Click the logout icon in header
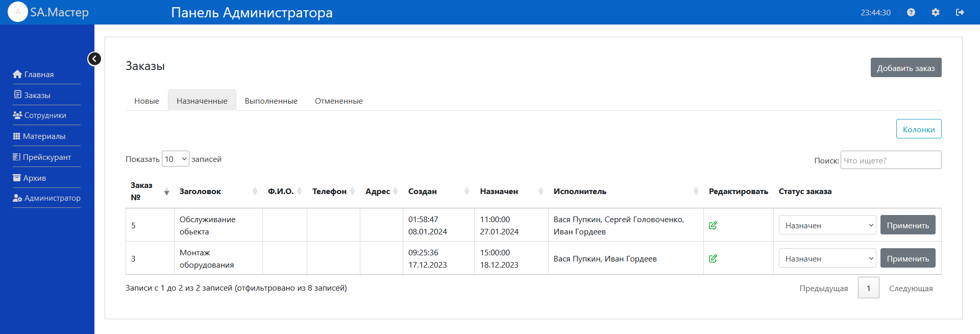The image size is (980, 334). (x=960, y=12)
